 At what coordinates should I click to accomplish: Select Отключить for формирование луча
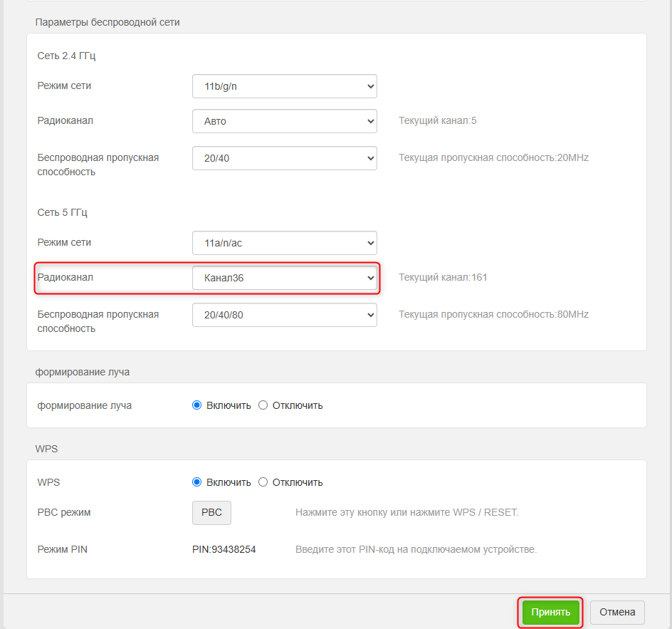[x=263, y=405]
